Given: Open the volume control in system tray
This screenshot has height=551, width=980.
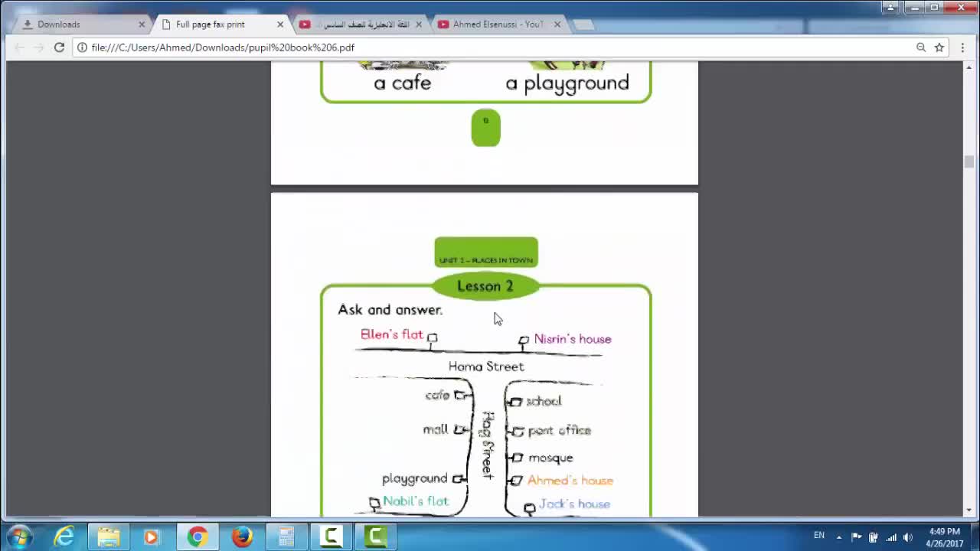Looking at the screenshot, I should click(x=907, y=537).
